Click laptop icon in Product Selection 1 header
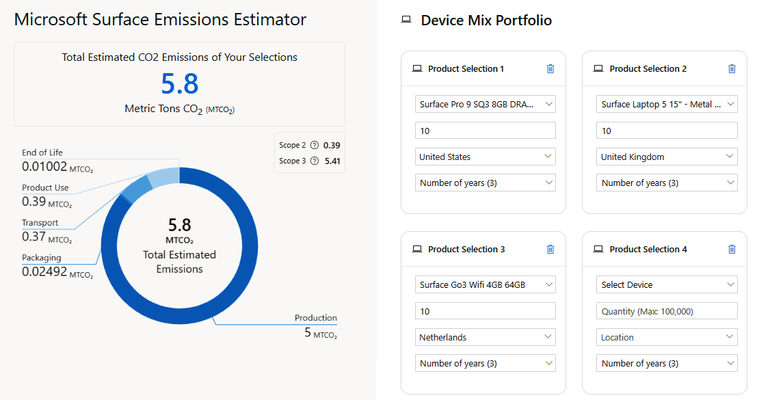This screenshot has width=770, height=400. pos(417,69)
